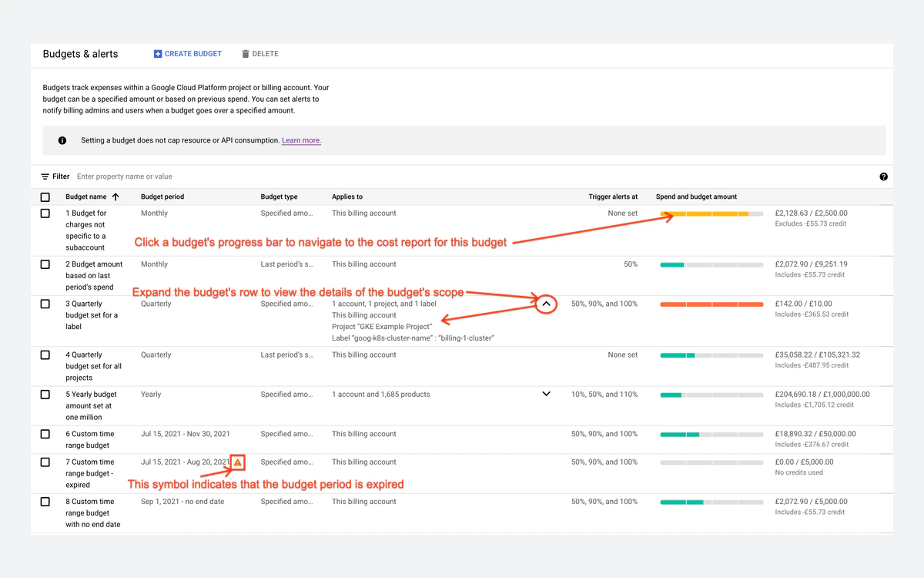Screen dimensions: 924x578
Task: Sort by the Budget type column header
Action: tap(279, 197)
